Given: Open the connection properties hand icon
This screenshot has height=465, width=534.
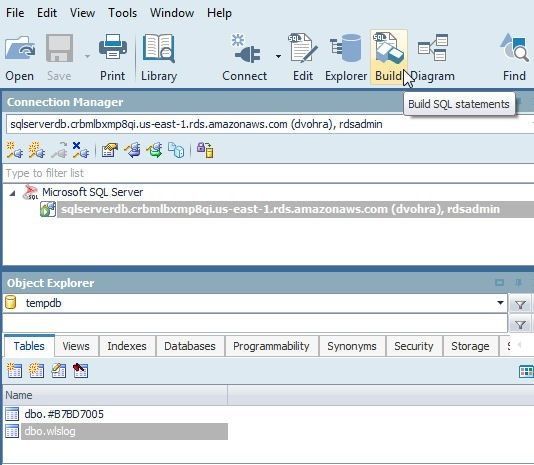Looking at the screenshot, I should tap(110, 150).
